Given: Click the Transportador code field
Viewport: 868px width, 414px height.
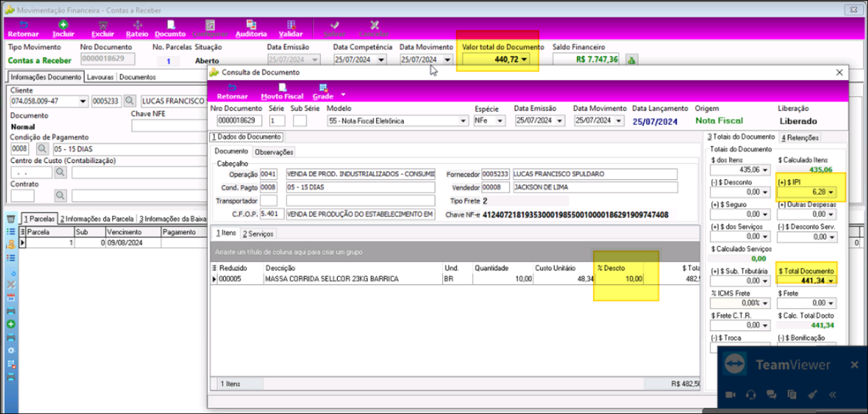Looking at the screenshot, I should pyautogui.click(x=269, y=201).
